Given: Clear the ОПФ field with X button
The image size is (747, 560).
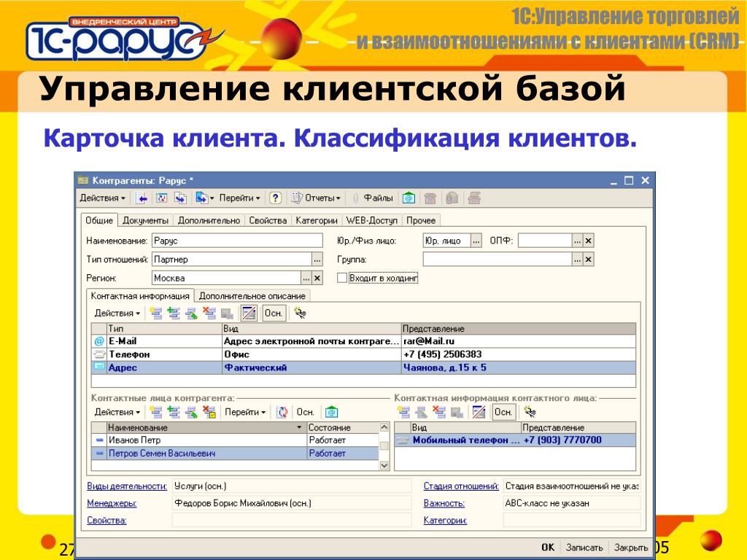Looking at the screenshot, I should (x=589, y=241).
